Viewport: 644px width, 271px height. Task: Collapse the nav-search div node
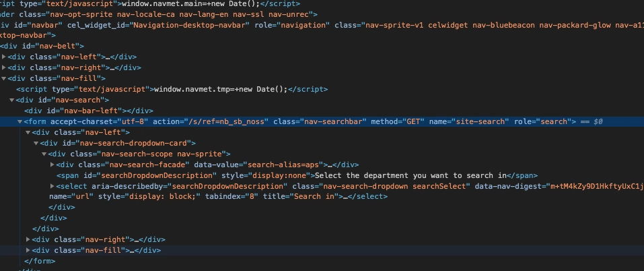[11, 100]
